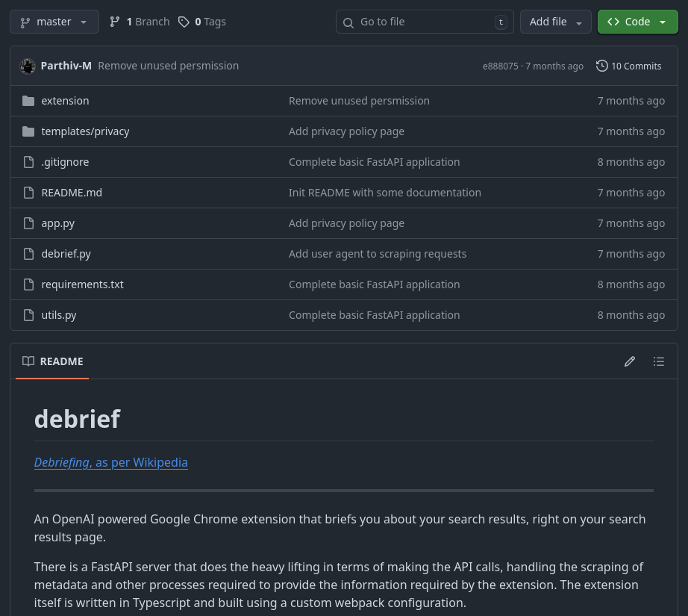Open the outline icon in the README header
The image size is (688, 616).
(659, 361)
